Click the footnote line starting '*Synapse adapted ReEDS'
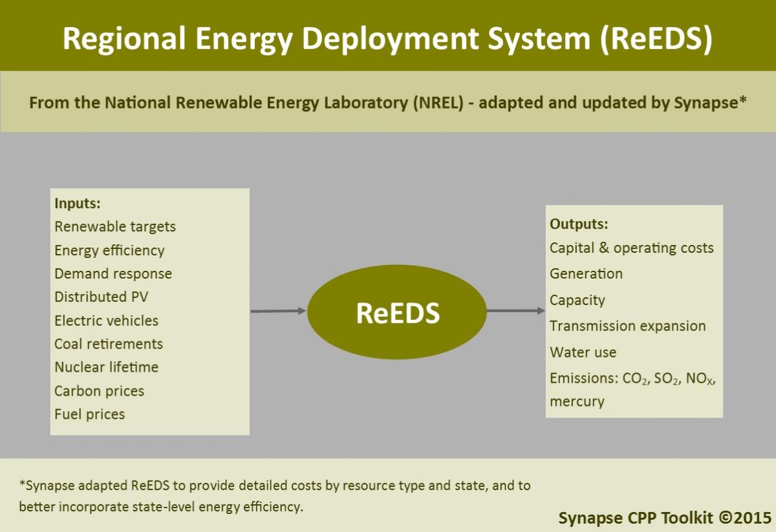776x532 pixels. tap(275, 485)
